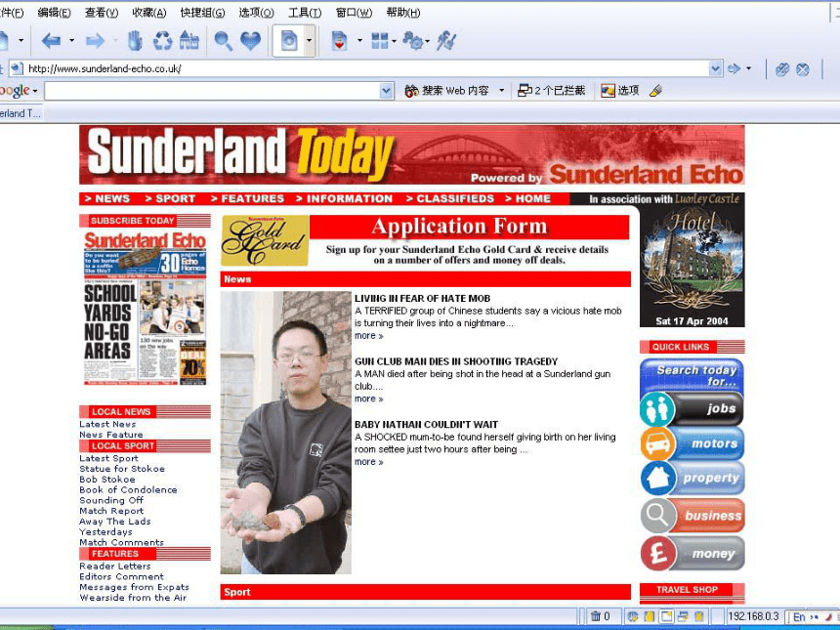Expand the address bar URL dropdown
Screen dimensions: 840x630
coord(715,68)
